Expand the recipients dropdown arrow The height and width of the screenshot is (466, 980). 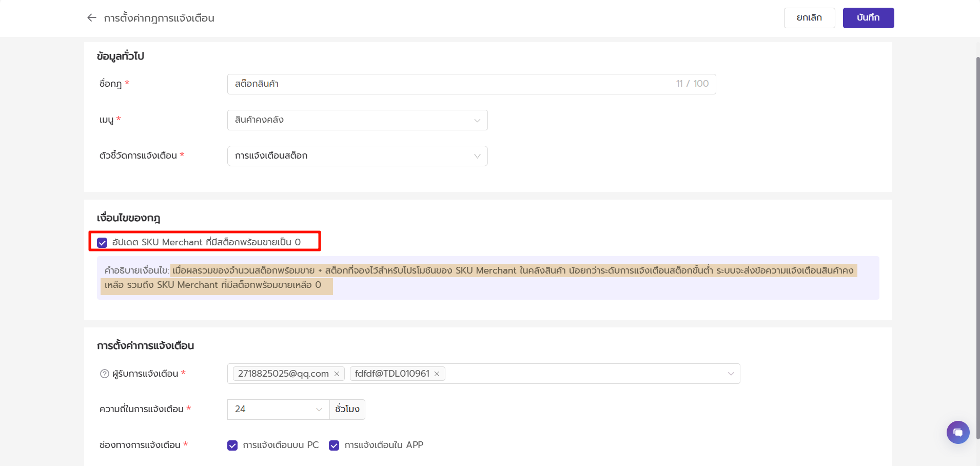point(731,374)
